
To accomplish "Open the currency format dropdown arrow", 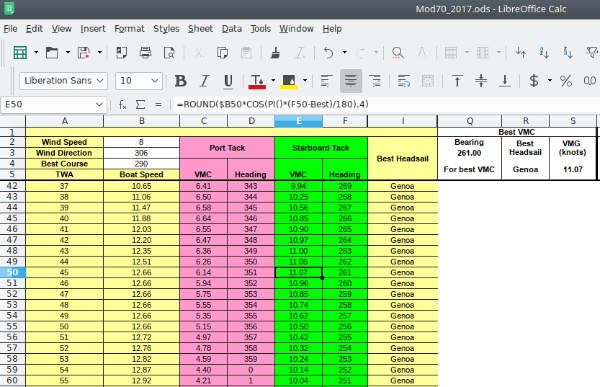I will pyautogui.click(x=550, y=81).
